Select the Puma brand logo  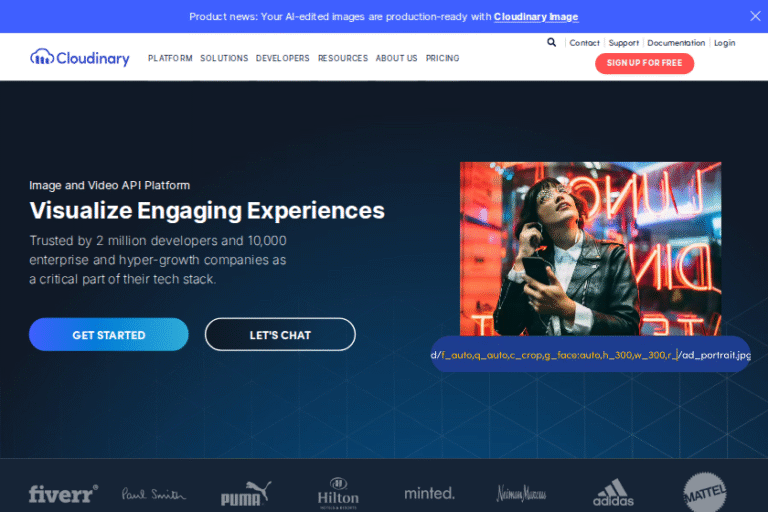click(246, 493)
